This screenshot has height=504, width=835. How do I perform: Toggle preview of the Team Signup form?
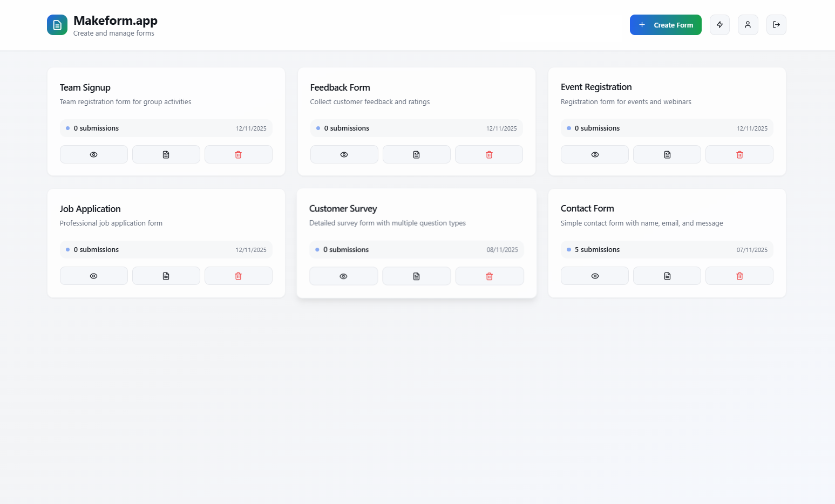pos(93,154)
